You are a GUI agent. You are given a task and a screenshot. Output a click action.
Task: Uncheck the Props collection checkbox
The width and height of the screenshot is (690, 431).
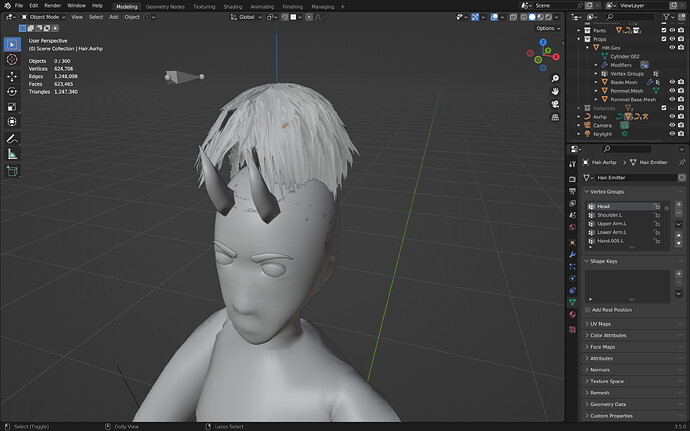pos(664,39)
